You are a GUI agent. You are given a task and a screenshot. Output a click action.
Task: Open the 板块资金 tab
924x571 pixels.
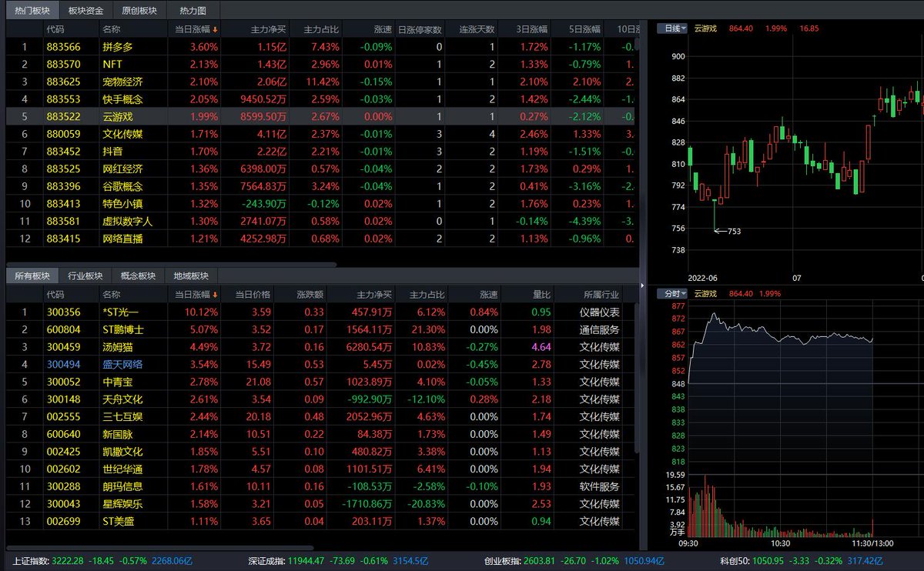[85, 11]
